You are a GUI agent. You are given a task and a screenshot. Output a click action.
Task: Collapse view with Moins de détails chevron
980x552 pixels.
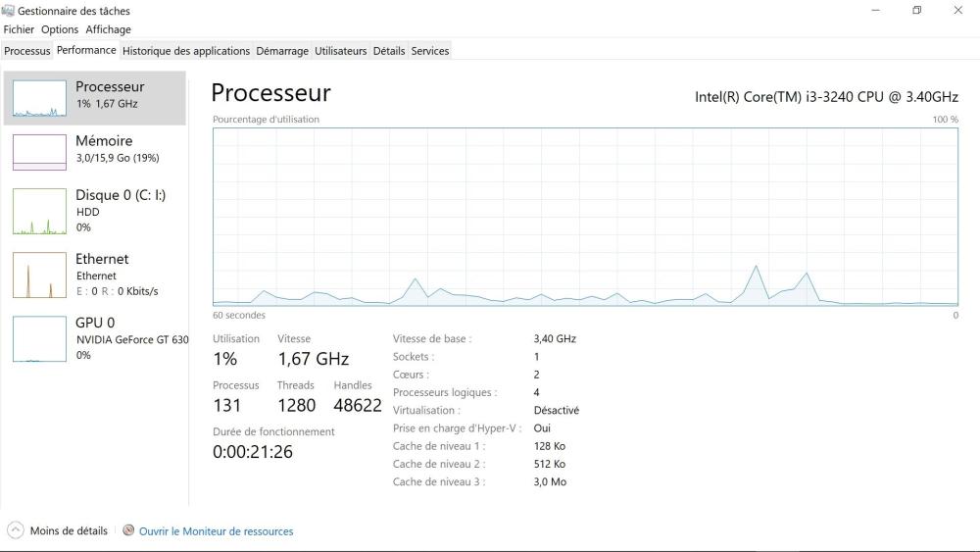pos(15,530)
